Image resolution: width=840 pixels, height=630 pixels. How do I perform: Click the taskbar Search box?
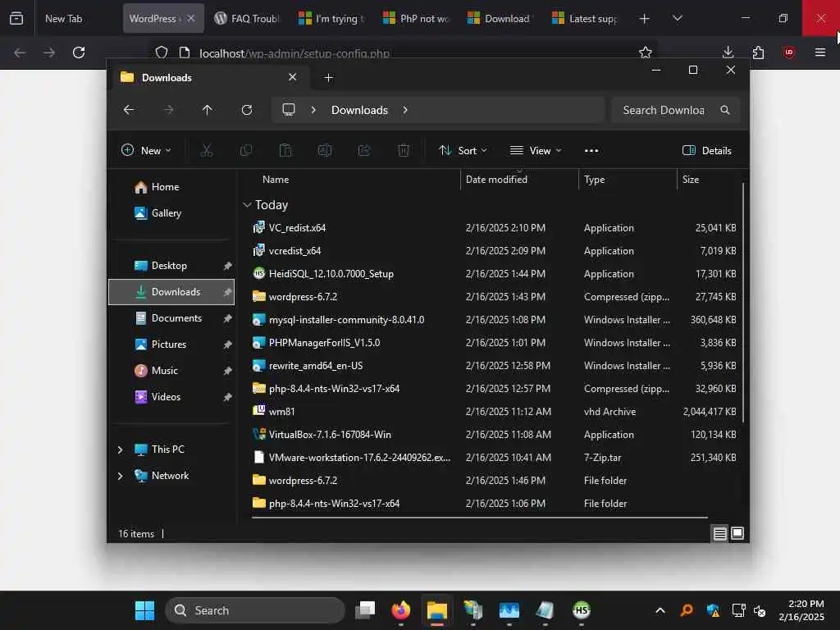tap(255, 610)
